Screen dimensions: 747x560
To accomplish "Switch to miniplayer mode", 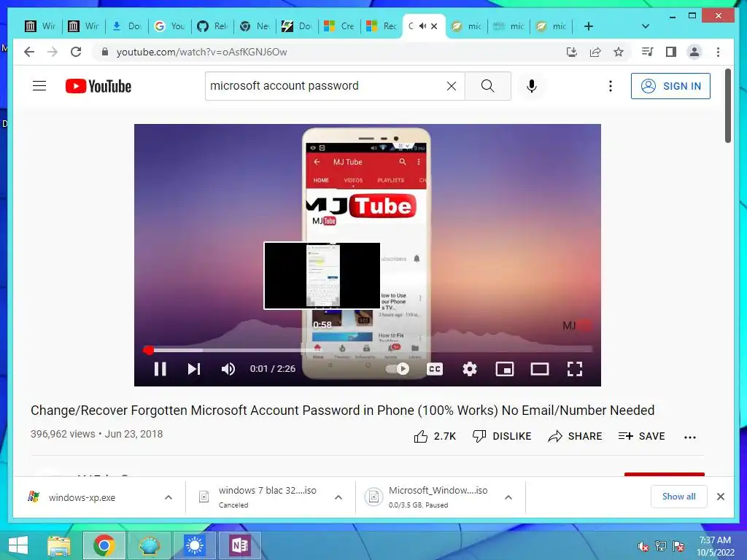I will pos(505,368).
